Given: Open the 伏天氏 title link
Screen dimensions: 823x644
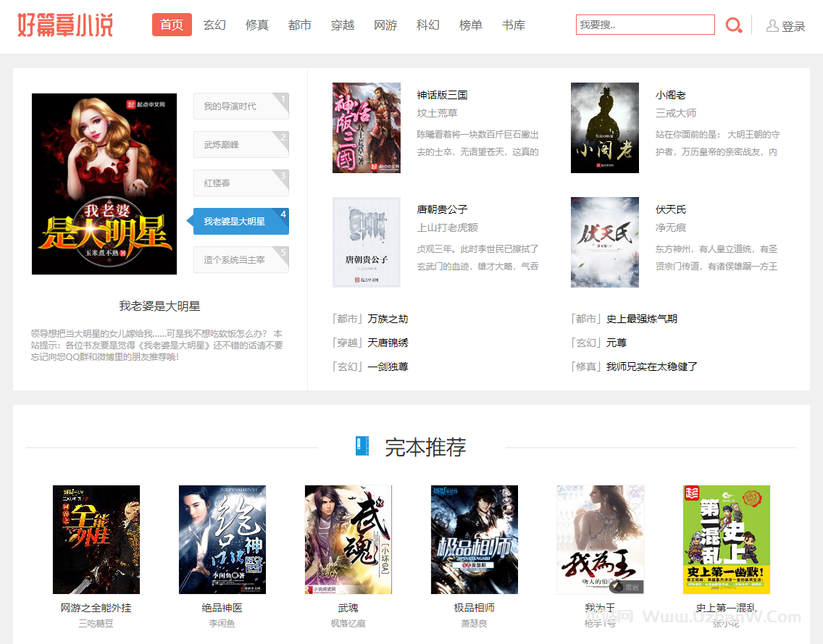Looking at the screenshot, I should point(670,209).
